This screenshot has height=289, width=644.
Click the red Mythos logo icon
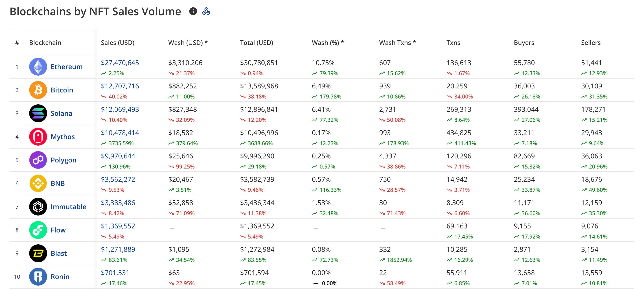click(38, 137)
